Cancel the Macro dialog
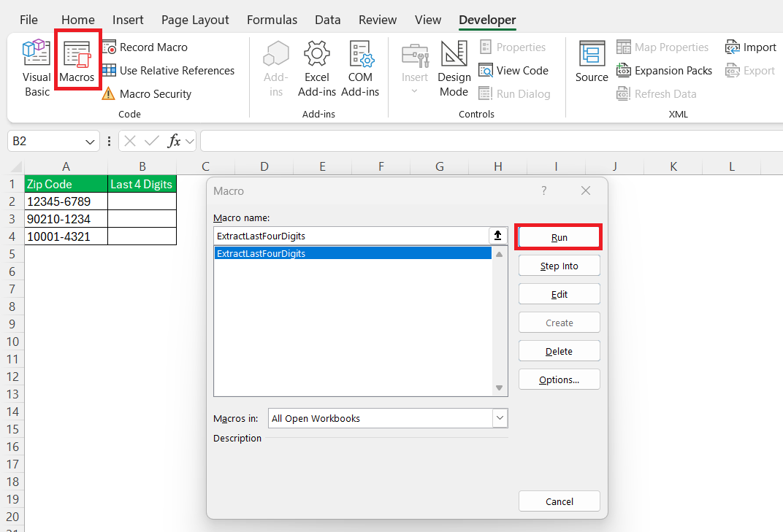The image size is (783, 532). click(x=559, y=501)
